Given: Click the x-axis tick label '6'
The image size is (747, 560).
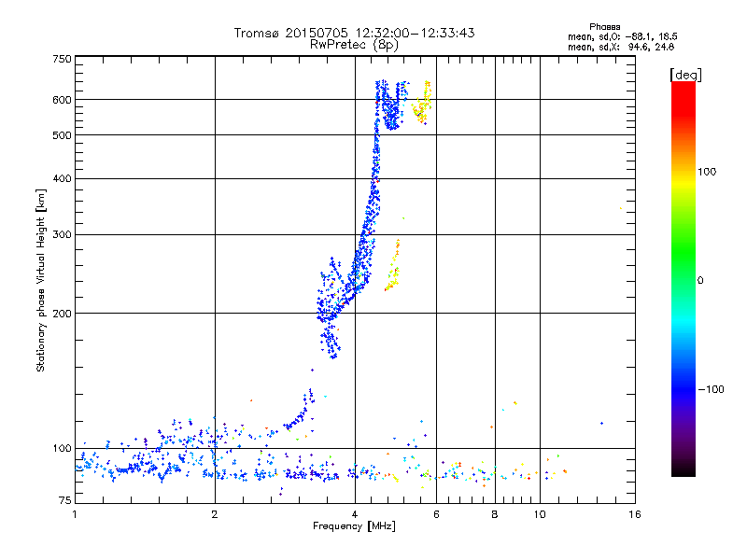Looking at the screenshot, I should click(x=436, y=514).
